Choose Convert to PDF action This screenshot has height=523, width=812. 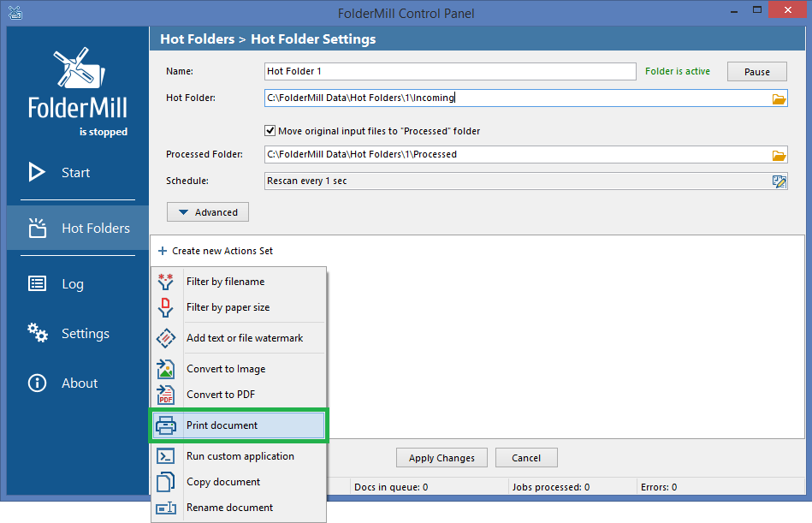(239, 395)
